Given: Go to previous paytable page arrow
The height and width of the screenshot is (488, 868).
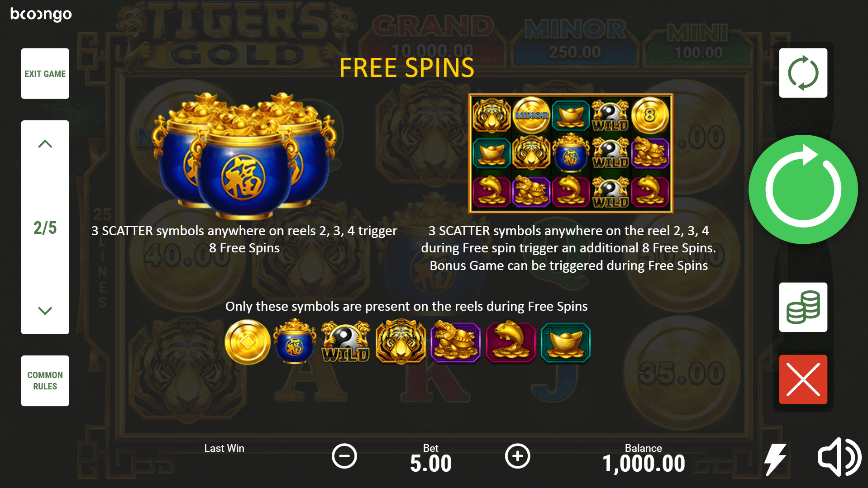Looking at the screenshot, I should (45, 144).
